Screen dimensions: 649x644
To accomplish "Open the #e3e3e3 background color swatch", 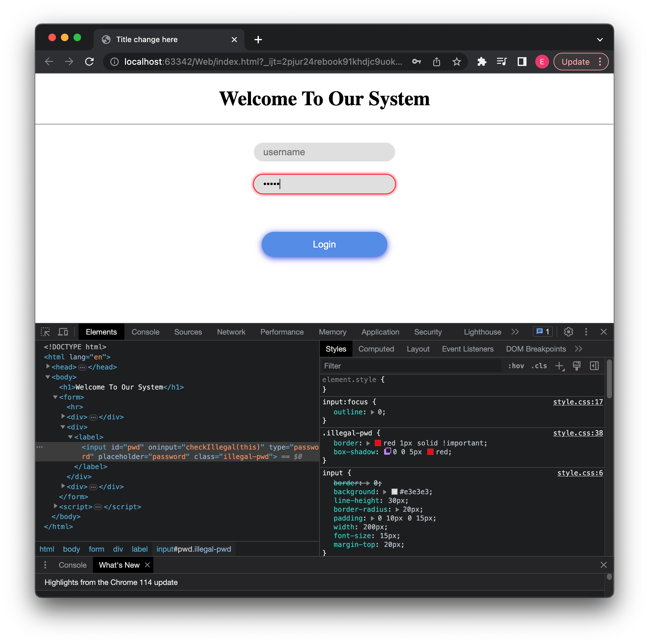I will [394, 492].
